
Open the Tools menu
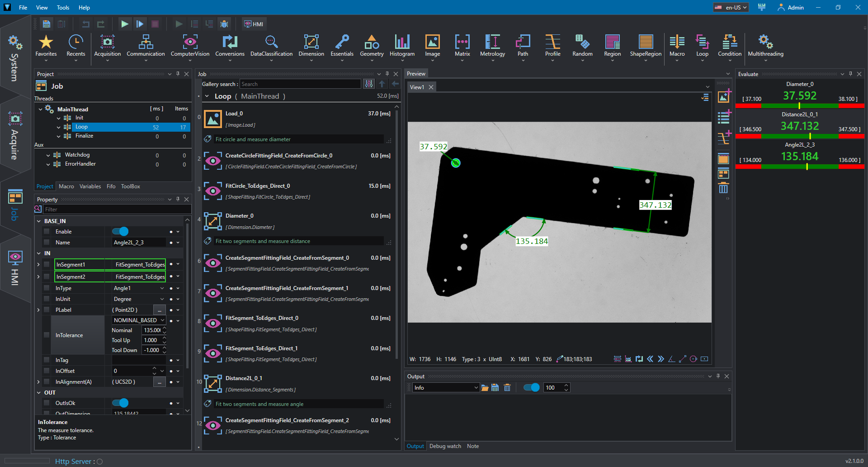coord(63,7)
